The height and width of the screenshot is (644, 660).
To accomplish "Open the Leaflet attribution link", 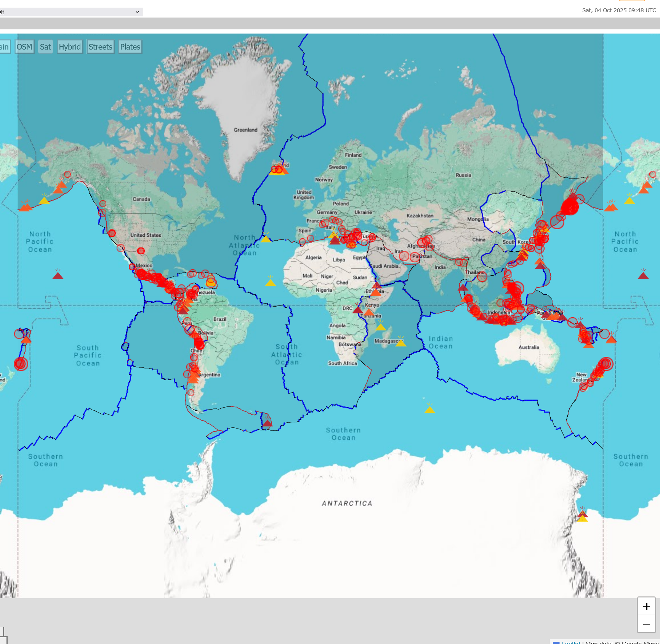I will tap(570, 642).
